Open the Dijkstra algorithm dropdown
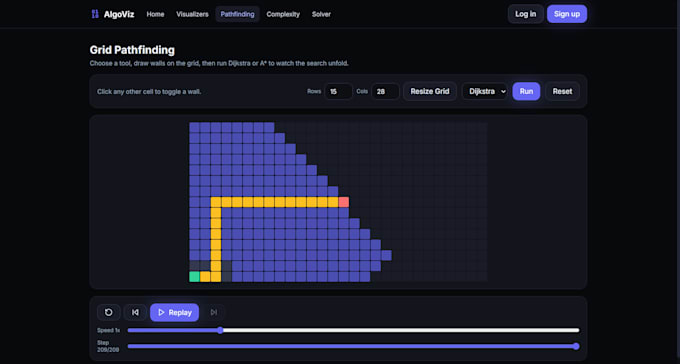The width and height of the screenshot is (680, 364). (484, 91)
